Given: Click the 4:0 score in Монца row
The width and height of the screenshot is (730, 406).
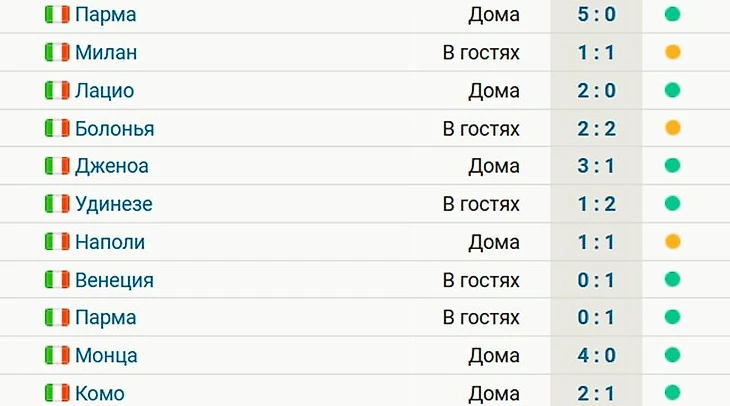Looking at the screenshot, I should pyautogui.click(x=596, y=355).
